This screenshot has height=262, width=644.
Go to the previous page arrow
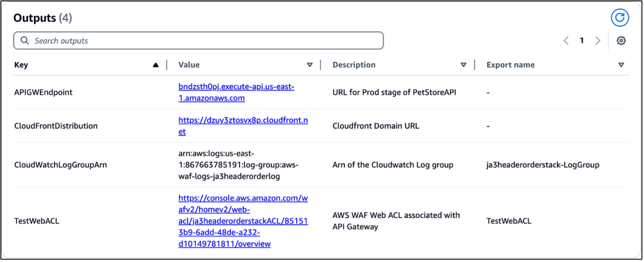coord(566,40)
